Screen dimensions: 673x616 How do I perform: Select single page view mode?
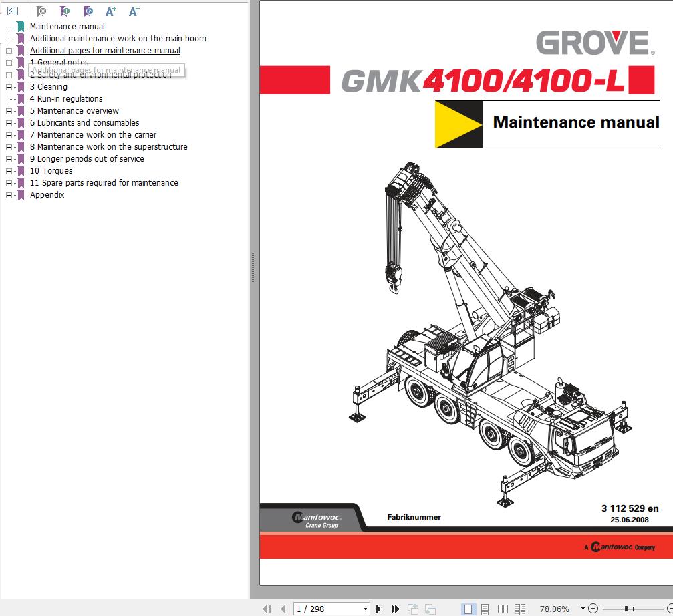coord(468,609)
